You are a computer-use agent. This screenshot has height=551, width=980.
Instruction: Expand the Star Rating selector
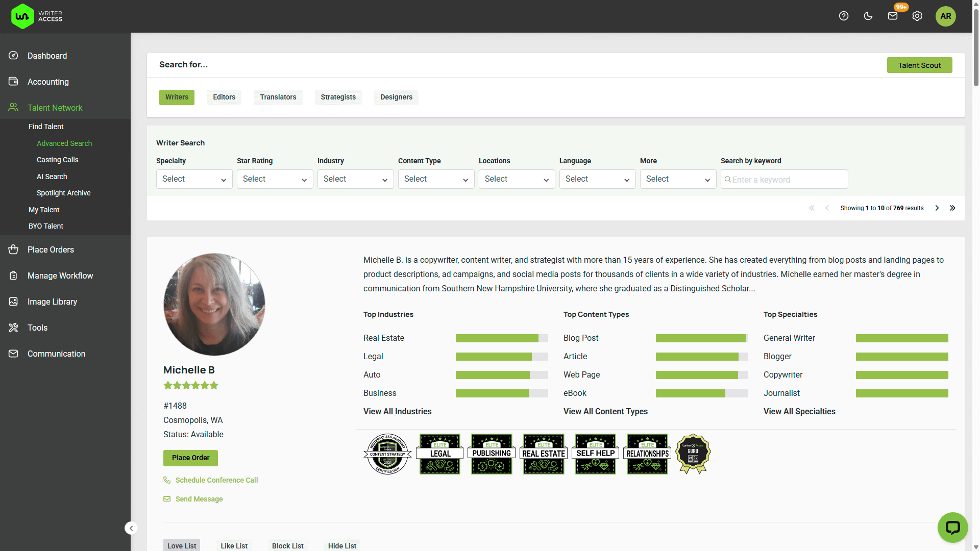(x=275, y=179)
